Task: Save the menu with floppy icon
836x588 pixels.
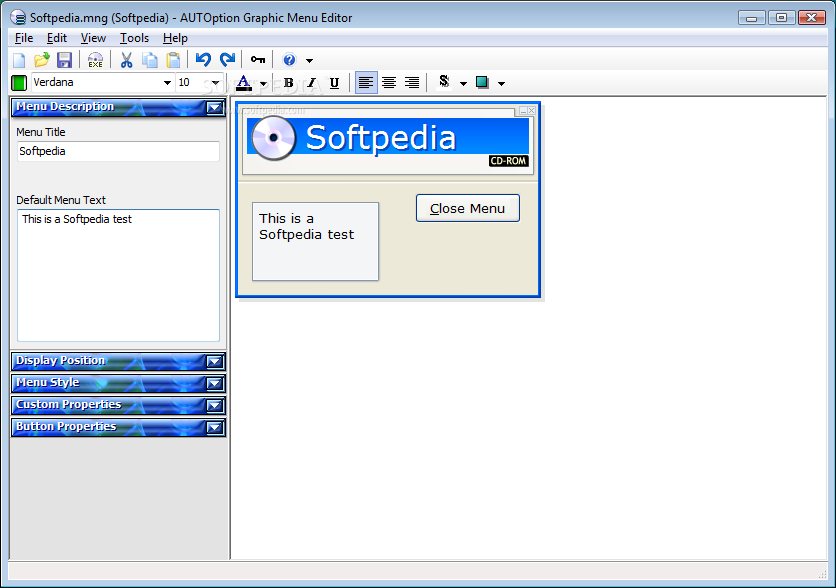Action: tap(64, 60)
